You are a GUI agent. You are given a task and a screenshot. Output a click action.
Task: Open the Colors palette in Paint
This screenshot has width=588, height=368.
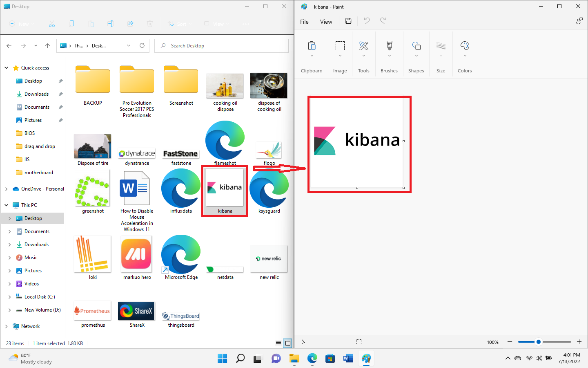[x=465, y=45]
